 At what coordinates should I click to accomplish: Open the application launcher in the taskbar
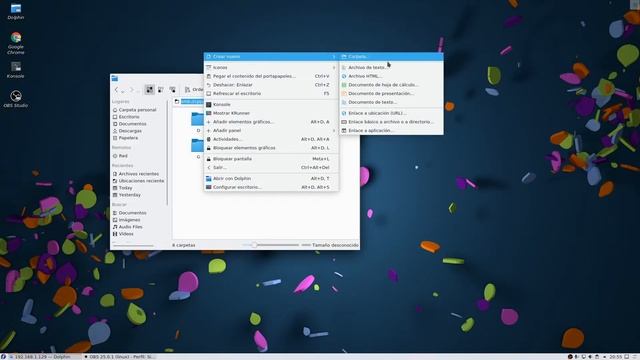coord(3,357)
